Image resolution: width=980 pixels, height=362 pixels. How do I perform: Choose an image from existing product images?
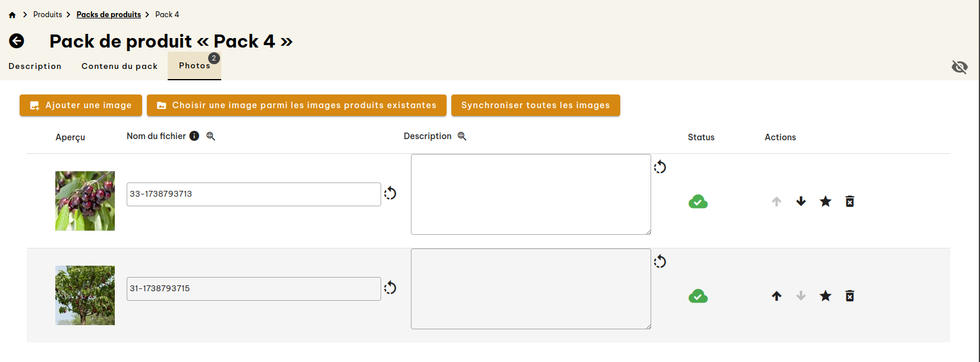point(296,105)
